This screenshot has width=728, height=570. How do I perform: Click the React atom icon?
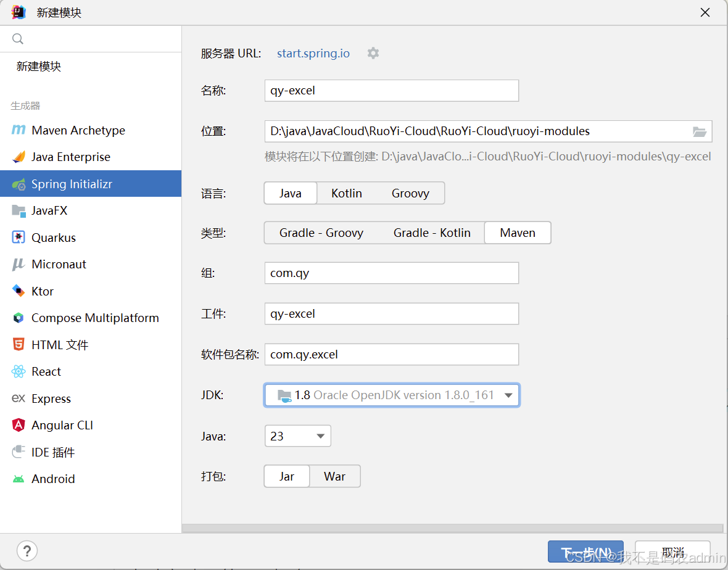click(18, 371)
